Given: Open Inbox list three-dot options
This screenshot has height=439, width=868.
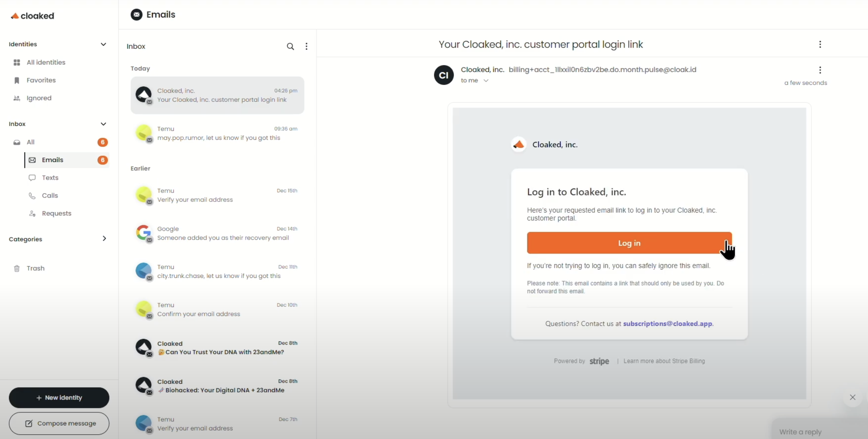Looking at the screenshot, I should pyautogui.click(x=306, y=46).
